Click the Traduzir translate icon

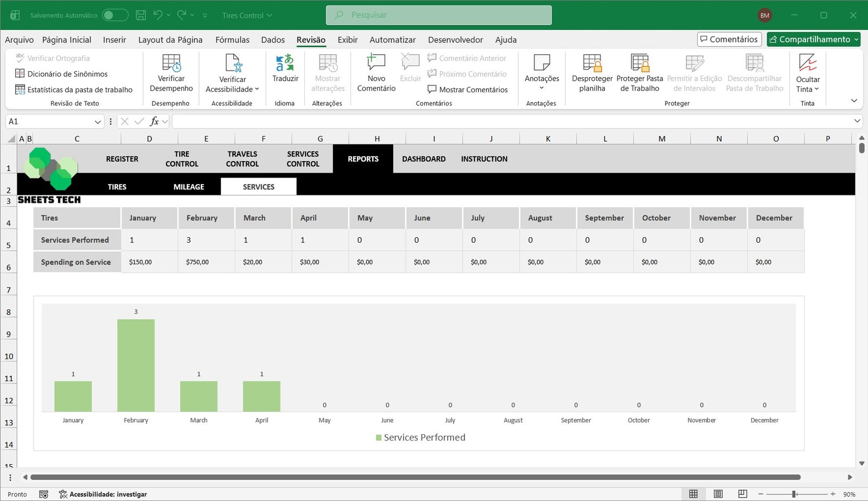point(285,63)
